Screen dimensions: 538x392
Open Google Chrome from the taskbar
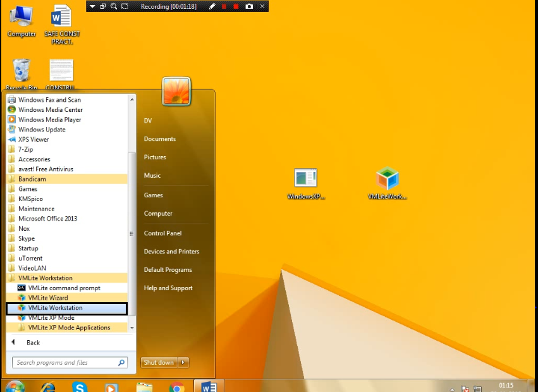pos(177,387)
